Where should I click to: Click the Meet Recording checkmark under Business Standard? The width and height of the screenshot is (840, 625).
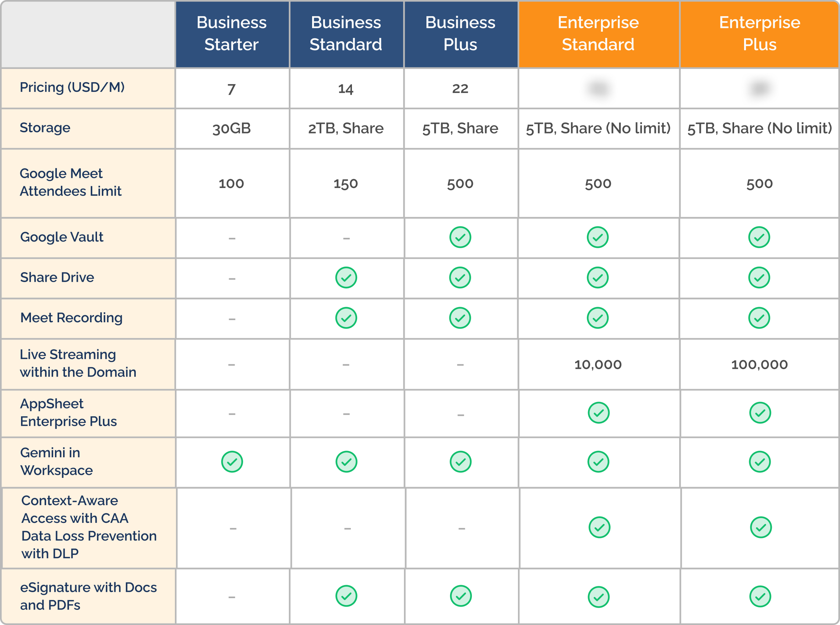click(346, 318)
